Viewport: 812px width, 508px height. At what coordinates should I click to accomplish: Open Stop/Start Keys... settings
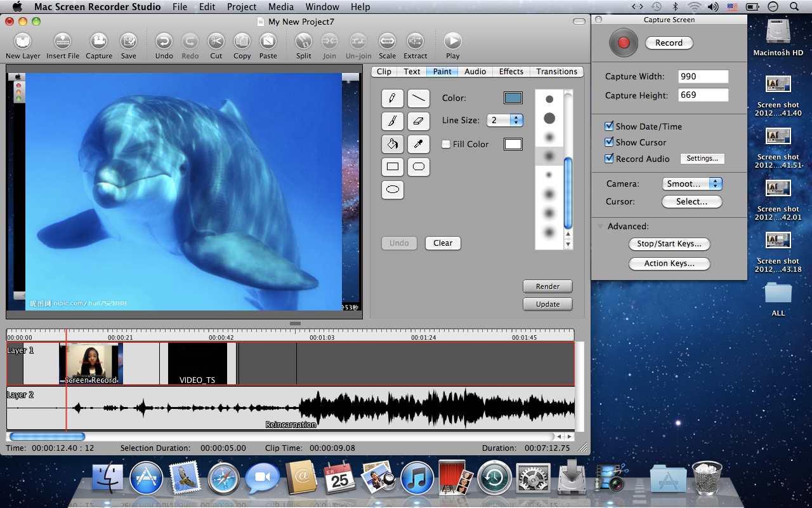669,244
